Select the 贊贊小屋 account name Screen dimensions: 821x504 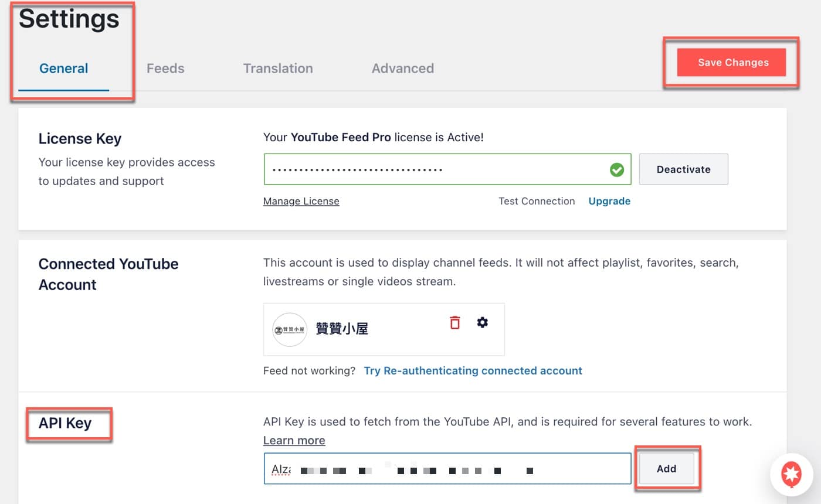342,329
